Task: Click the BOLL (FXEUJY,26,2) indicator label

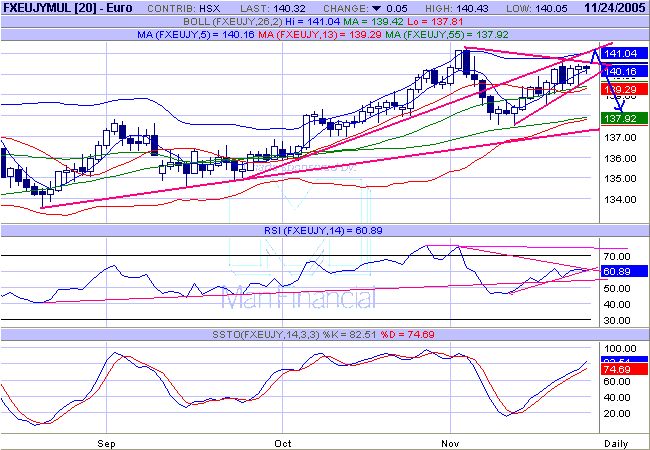Action: 233,22
